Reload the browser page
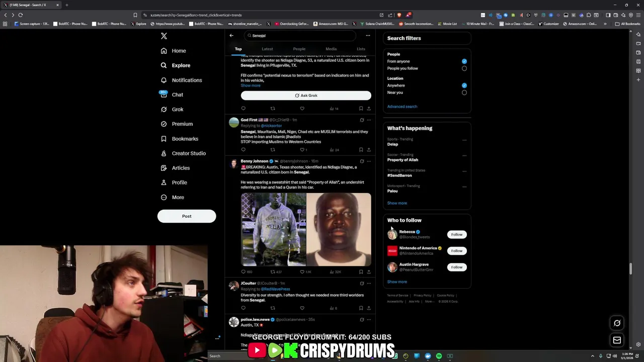Viewport: 644px width, 362px height. [21, 15]
